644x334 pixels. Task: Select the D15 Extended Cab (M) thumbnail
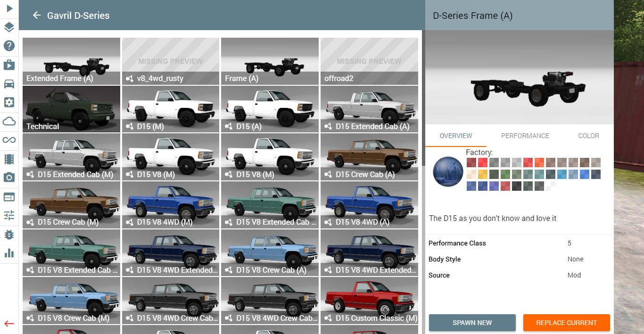click(x=71, y=157)
